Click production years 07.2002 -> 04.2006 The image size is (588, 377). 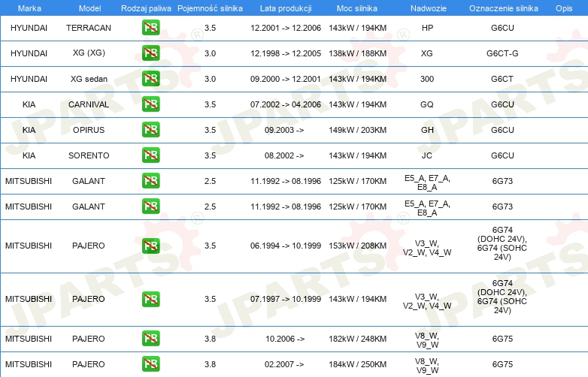click(286, 104)
